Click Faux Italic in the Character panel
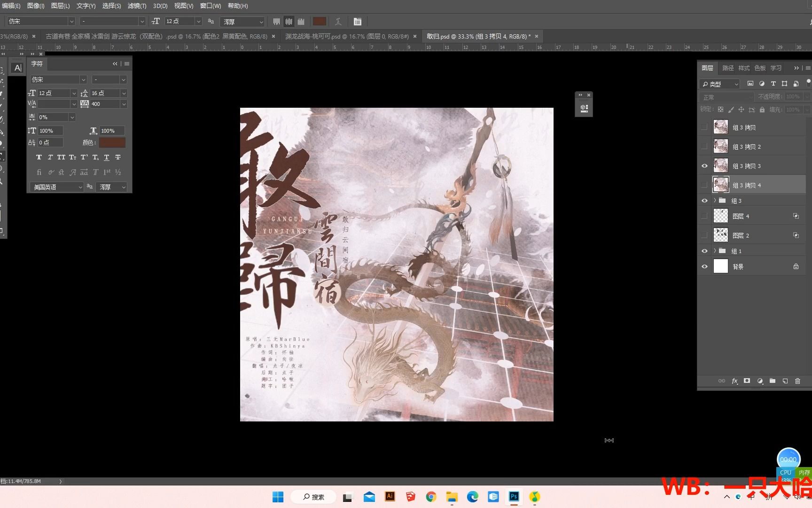812x508 pixels. pos(50,158)
